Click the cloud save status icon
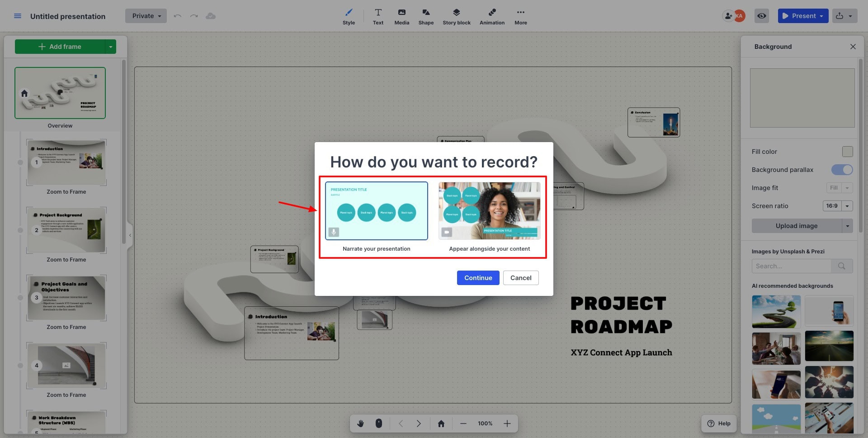This screenshot has width=868, height=438. (211, 16)
